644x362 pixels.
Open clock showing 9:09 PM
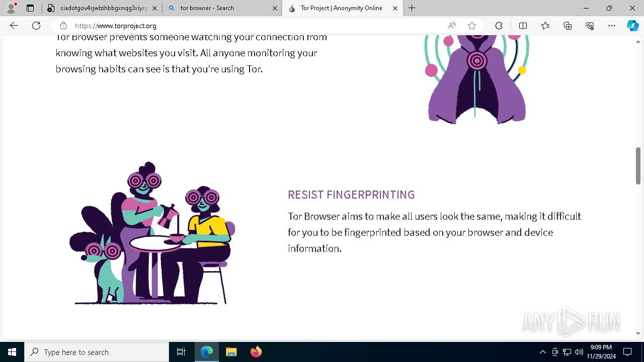point(601,352)
